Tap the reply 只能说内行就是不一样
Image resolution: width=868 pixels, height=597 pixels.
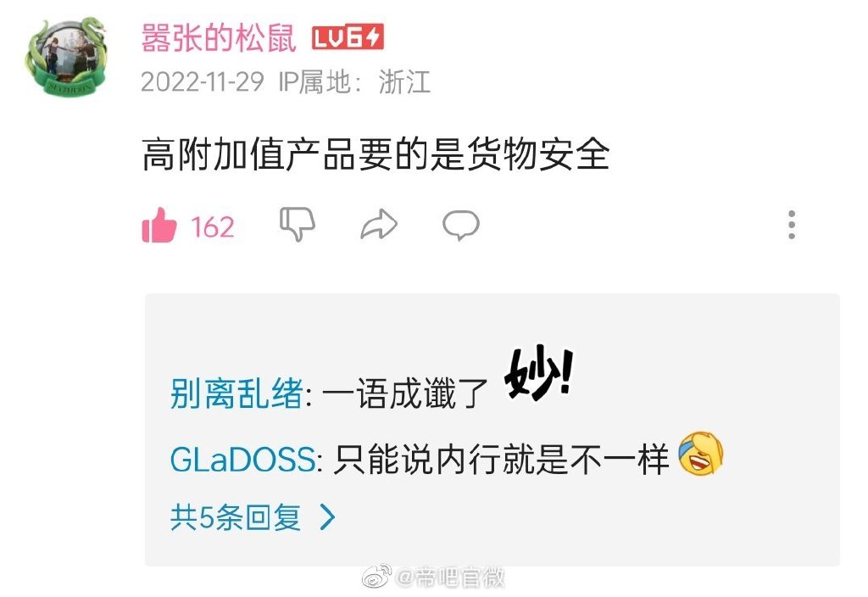pos(501,460)
